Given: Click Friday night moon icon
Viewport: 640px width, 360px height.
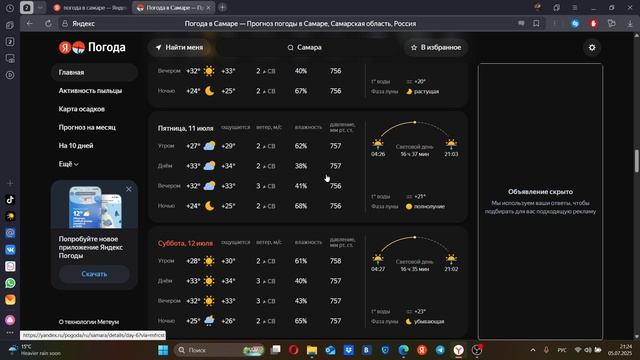Looking at the screenshot, I should tap(209, 206).
